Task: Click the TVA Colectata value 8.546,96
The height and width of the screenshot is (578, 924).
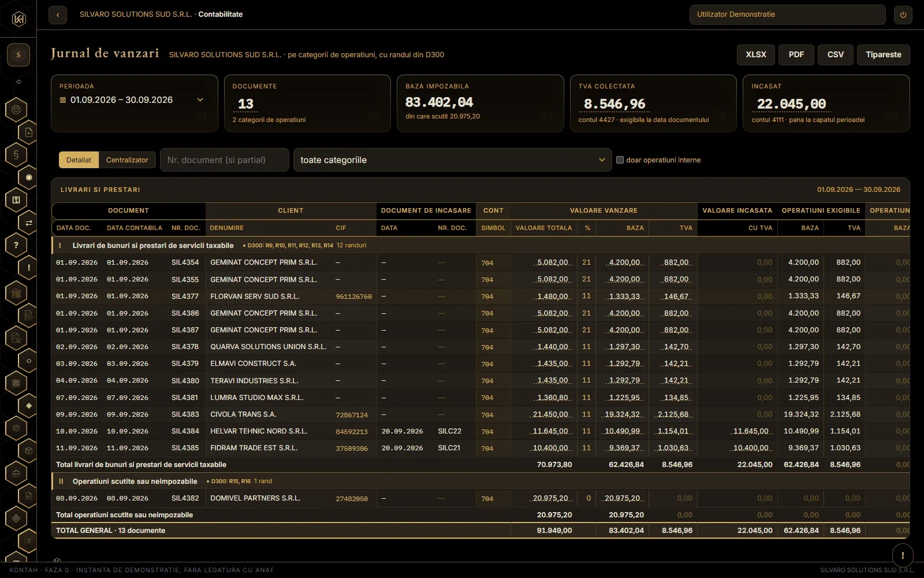Action: click(614, 104)
